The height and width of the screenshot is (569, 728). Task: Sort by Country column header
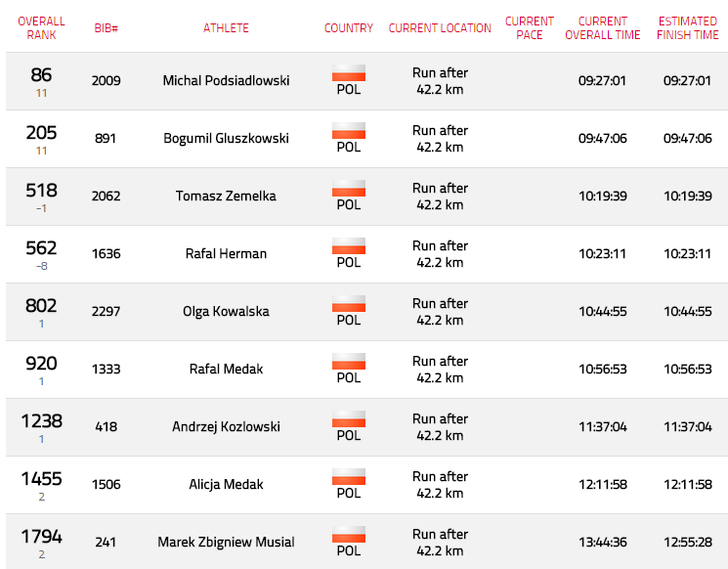[349, 28]
